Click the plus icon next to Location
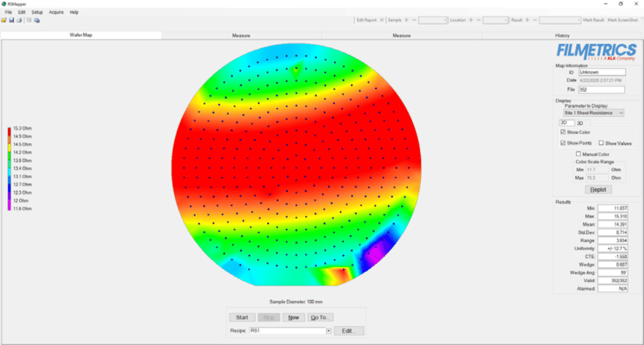644x345 pixels. tap(471, 20)
